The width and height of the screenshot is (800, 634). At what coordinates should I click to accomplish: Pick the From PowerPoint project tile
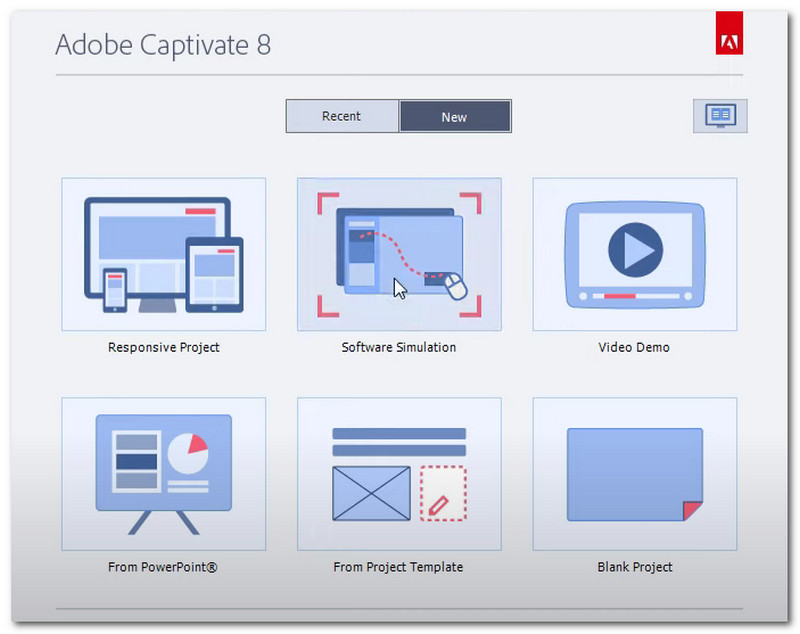point(164,474)
